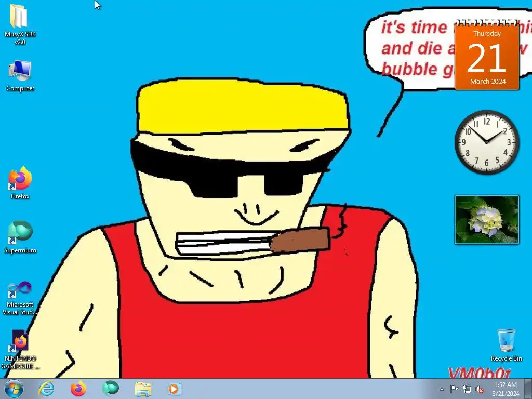532x399 pixels.
Task: Launch Supermium from the taskbar
Action: click(x=111, y=389)
